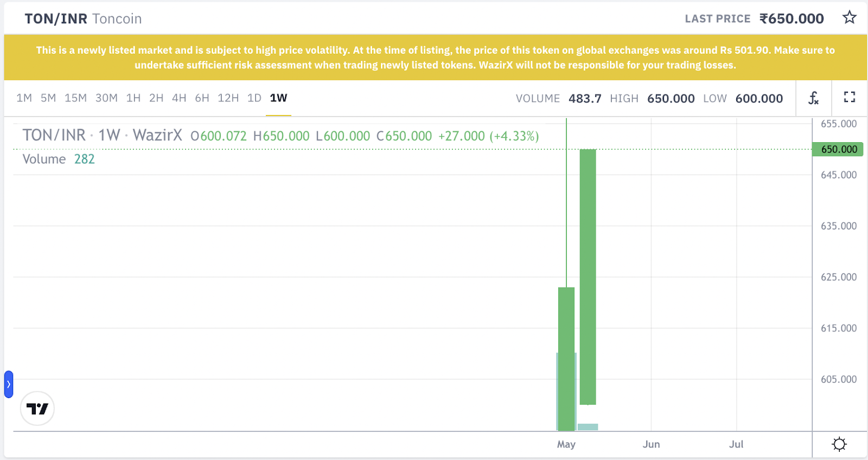Select the 1W timeframe
Viewport: 868px width, 460px height.
point(278,98)
